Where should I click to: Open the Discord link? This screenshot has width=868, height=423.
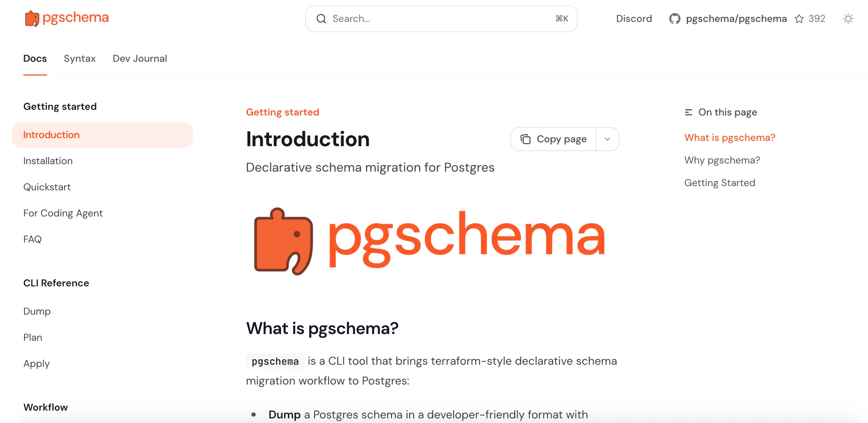point(634,18)
